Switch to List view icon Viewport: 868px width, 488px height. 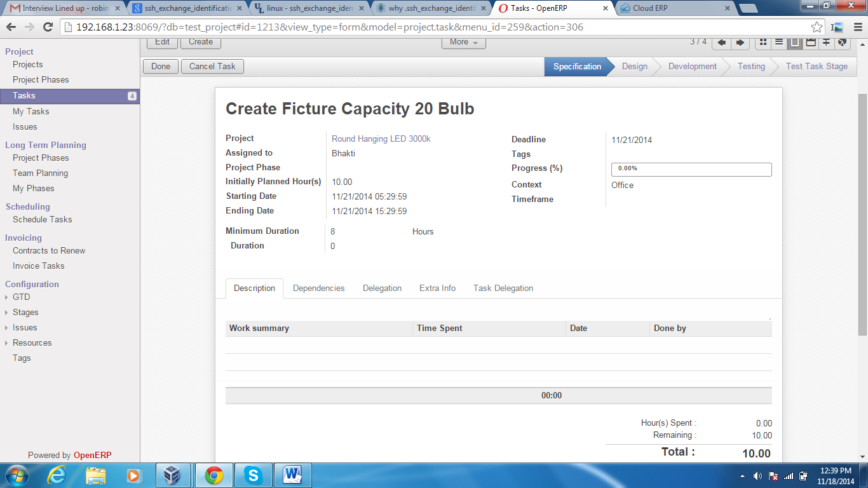[778, 43]
